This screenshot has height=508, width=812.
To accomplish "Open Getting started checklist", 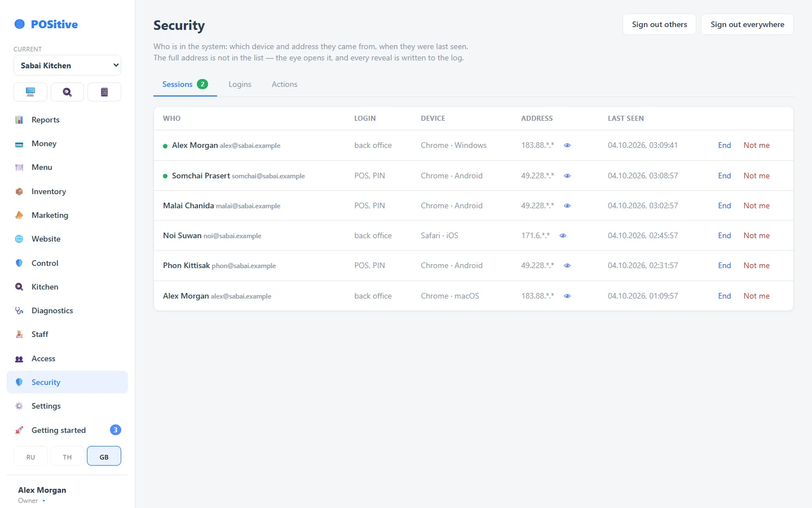I will (x=67, y=430).
